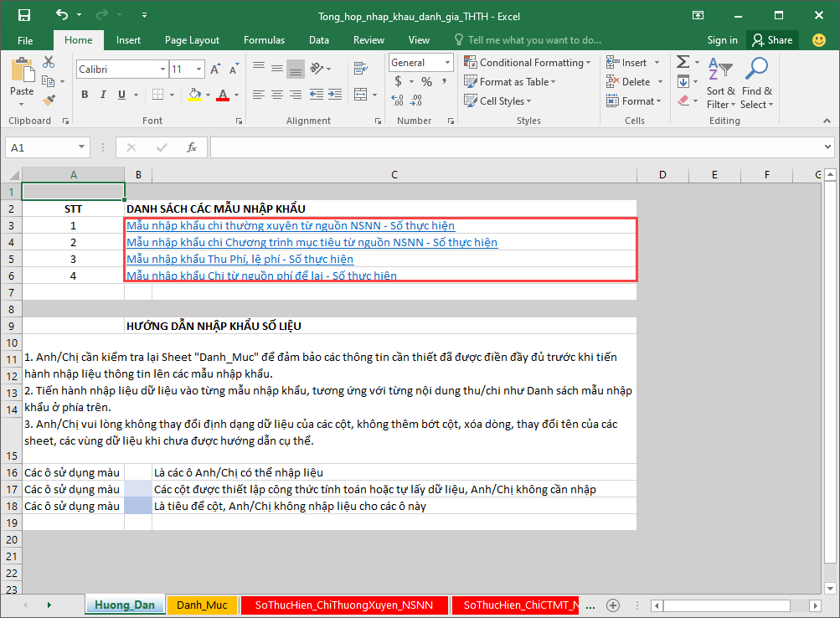Click the Cut scissors icon
This screenshot has height=618, width=840.
coord(49,62)
